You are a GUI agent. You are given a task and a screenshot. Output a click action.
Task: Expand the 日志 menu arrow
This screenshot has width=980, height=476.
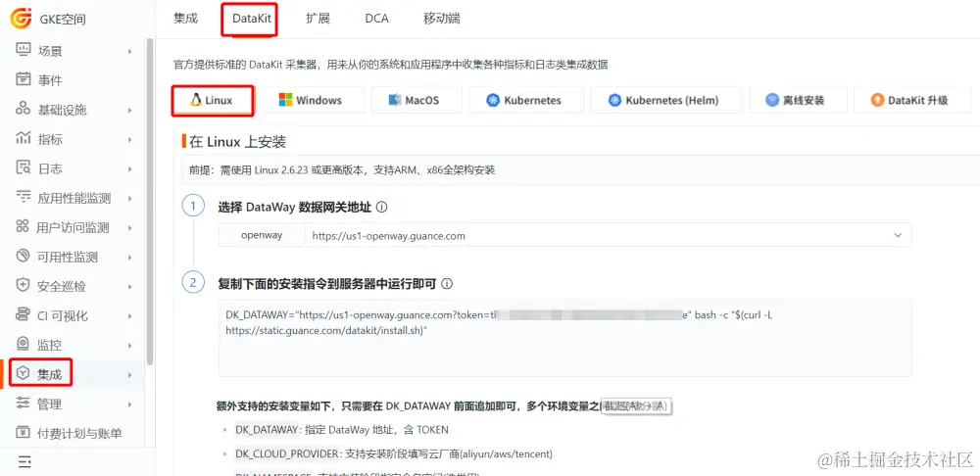pyautogui.click(x=130, y=168)
